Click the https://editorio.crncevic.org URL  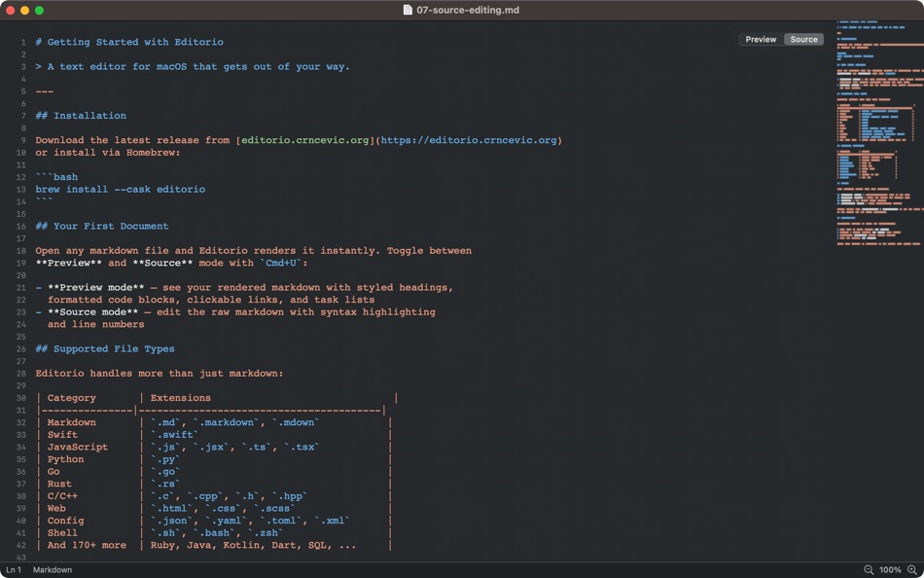pos(469,140)
